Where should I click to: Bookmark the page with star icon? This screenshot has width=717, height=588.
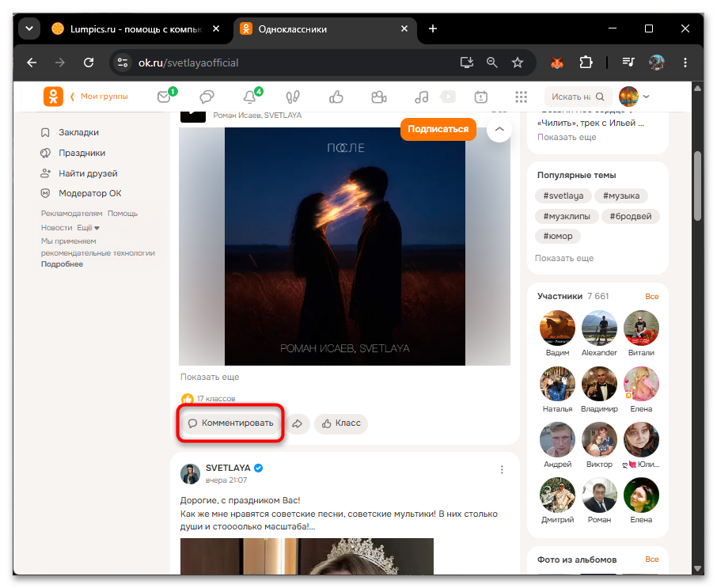point(517,63)
